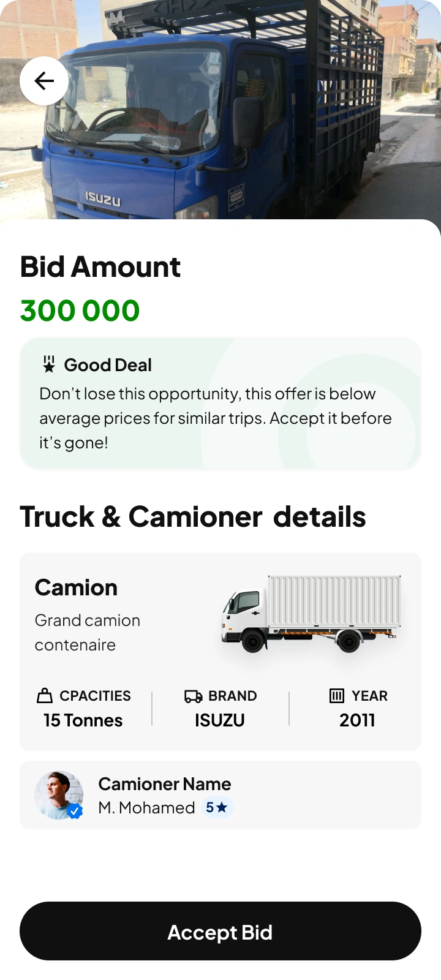
Task: Click the Good Deal info card
Action: click(x=221, y=402)
